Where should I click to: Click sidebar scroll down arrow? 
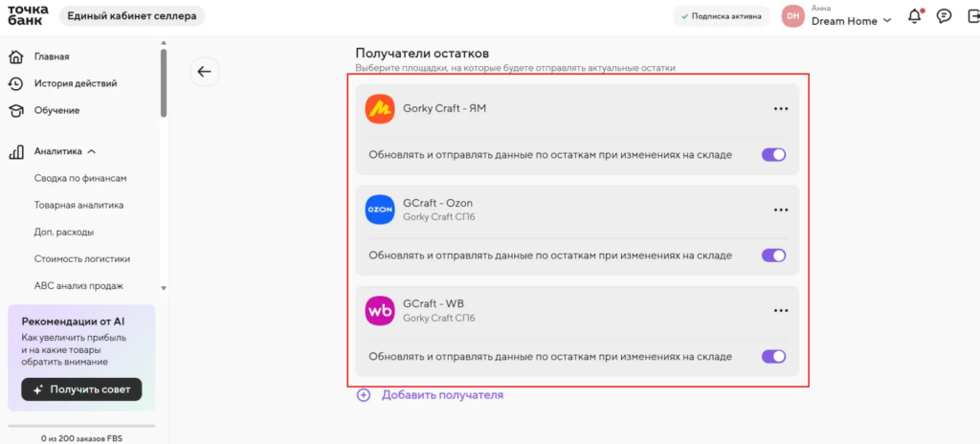click(164, 288)
